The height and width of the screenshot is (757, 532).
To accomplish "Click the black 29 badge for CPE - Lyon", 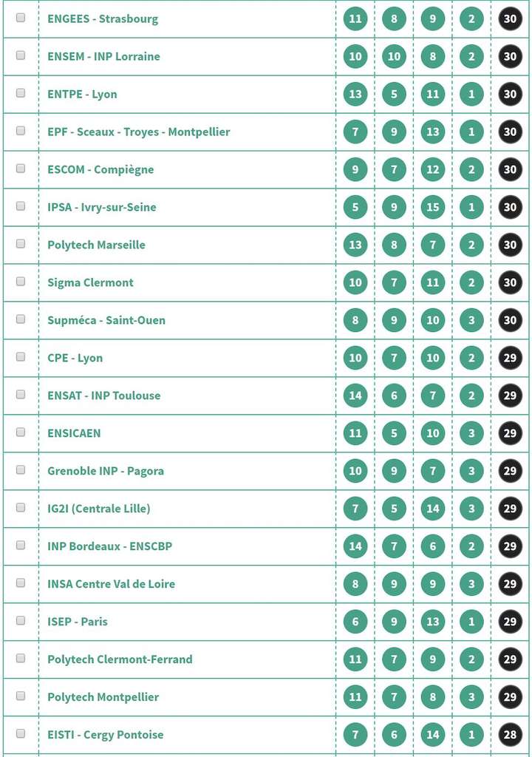I will pyautogui.click(x=510, y=358).
